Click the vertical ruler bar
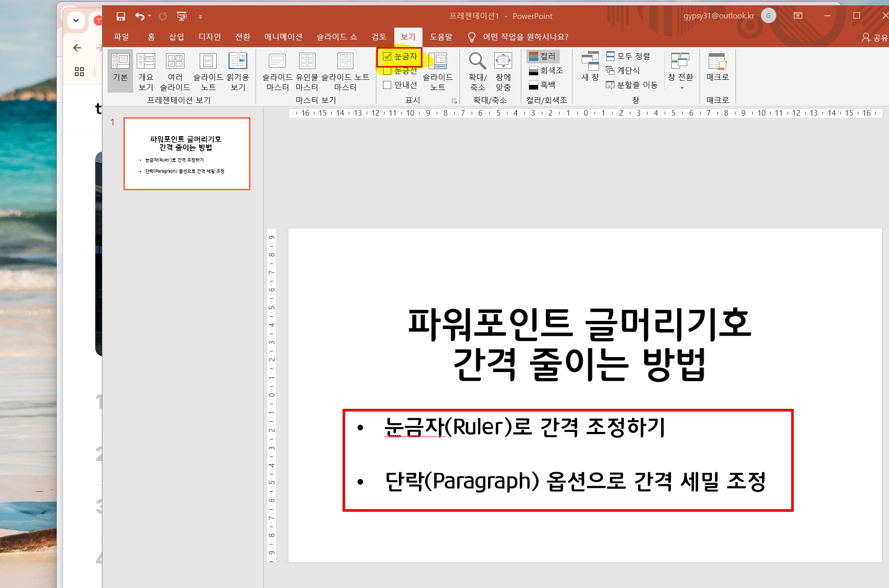889x588 pixels. click(271, 395)
